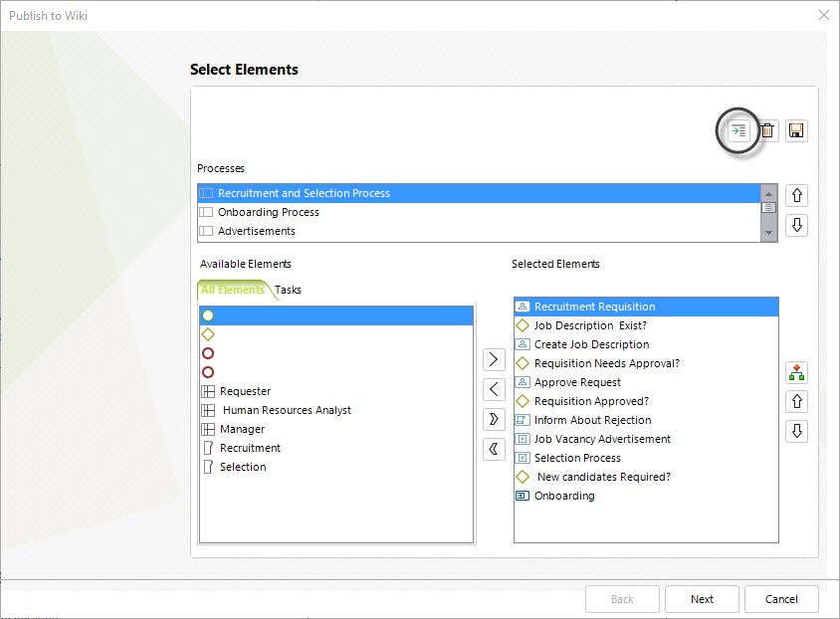Click the lane icon next to Manager
The image size is (840, 619).
208,430
